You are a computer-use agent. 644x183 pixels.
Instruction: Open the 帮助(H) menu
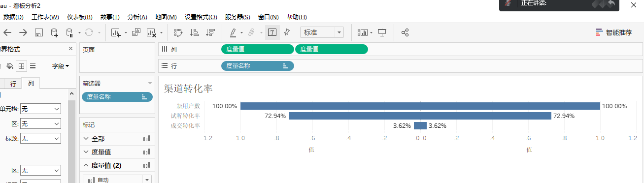pyautogui.click(x=296, y=17)
